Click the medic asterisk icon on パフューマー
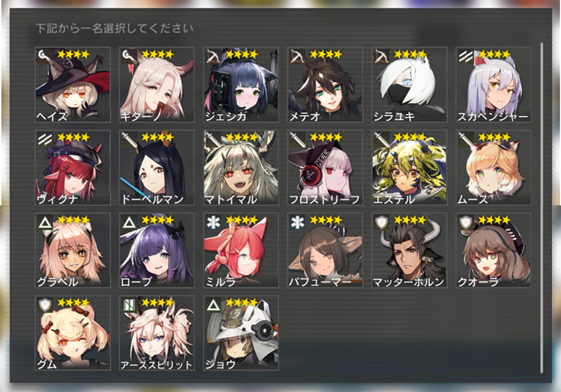Image resolution: width=561 pixels, height=392 pixels. point(298,223)
